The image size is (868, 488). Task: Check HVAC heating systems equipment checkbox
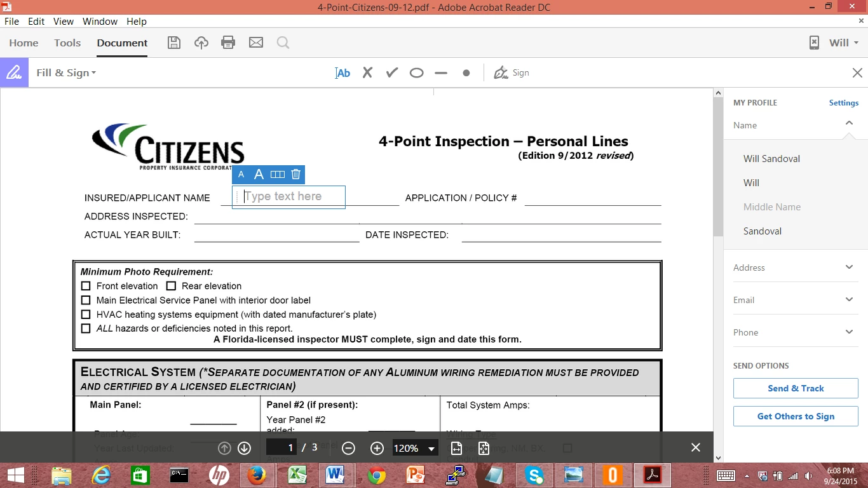(x=86, y=315)
